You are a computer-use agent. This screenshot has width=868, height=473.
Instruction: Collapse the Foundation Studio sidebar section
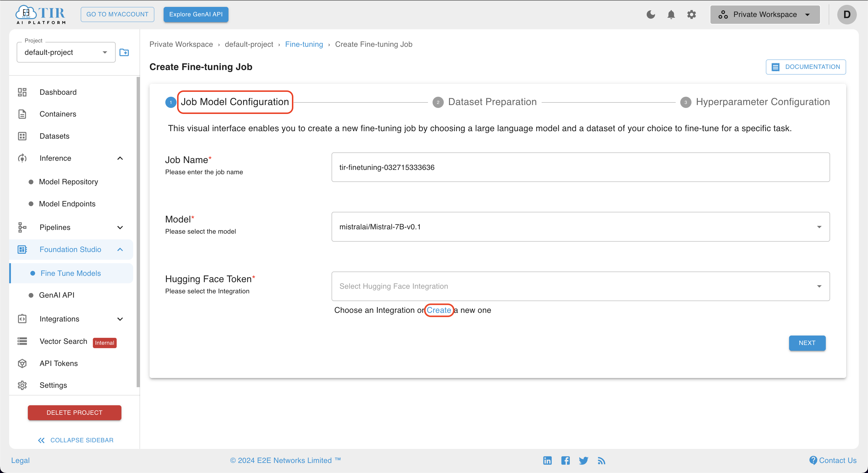(121, 249)
